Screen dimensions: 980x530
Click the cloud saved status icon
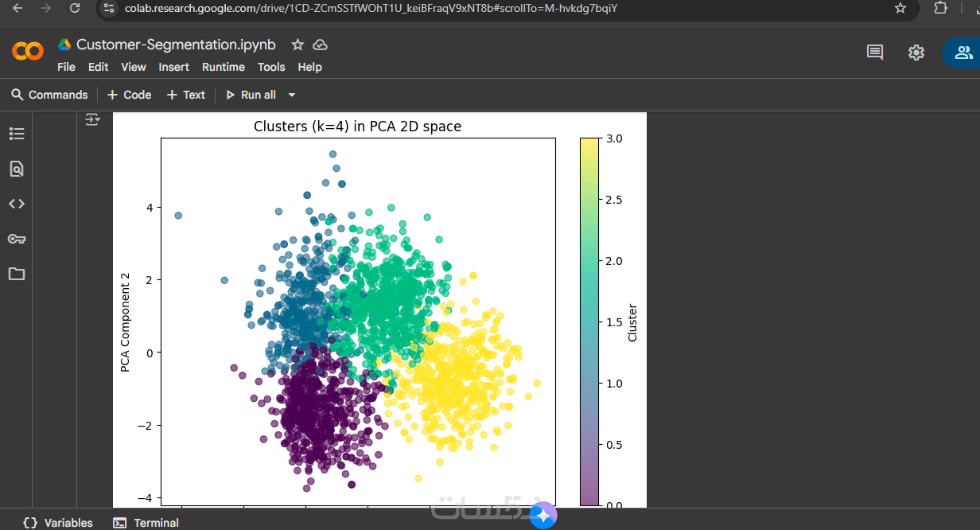[320, 45]
